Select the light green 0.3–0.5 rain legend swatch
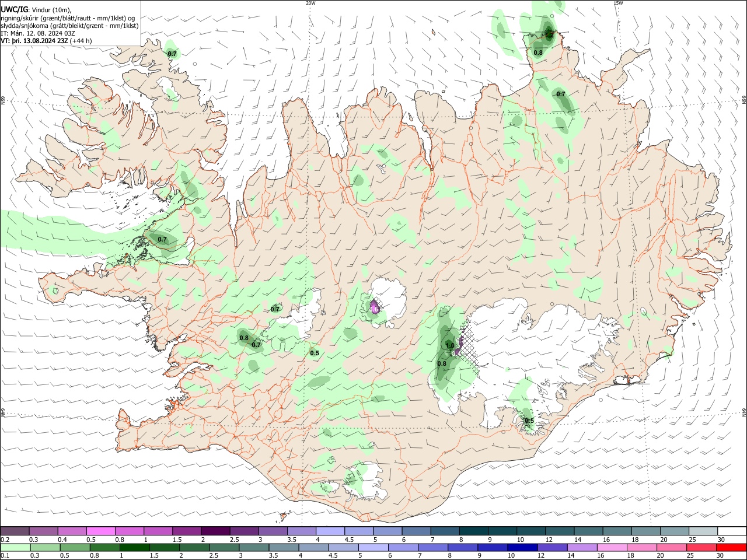The height and width of the screenshot is (560, 747). [x=44, y=547]
